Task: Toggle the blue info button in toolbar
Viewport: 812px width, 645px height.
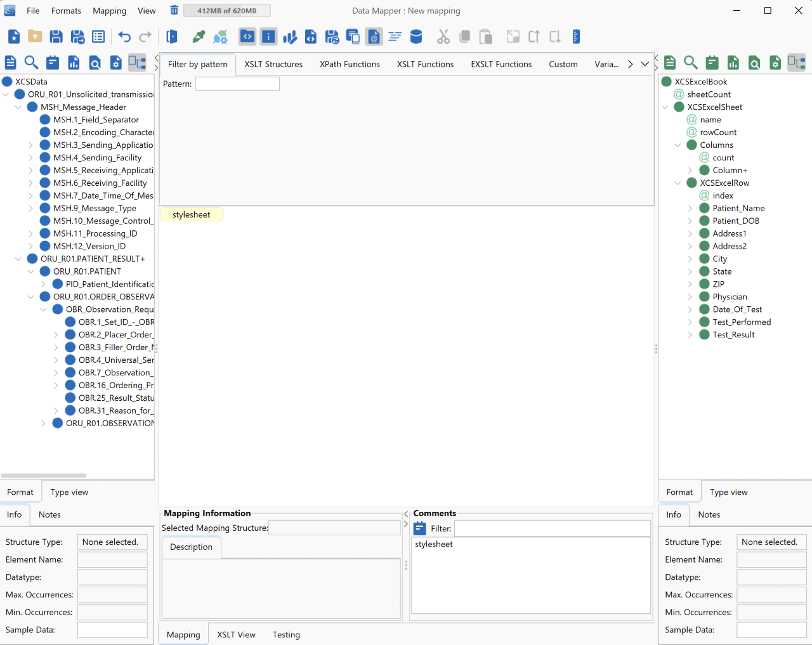Action: (269, 37)
